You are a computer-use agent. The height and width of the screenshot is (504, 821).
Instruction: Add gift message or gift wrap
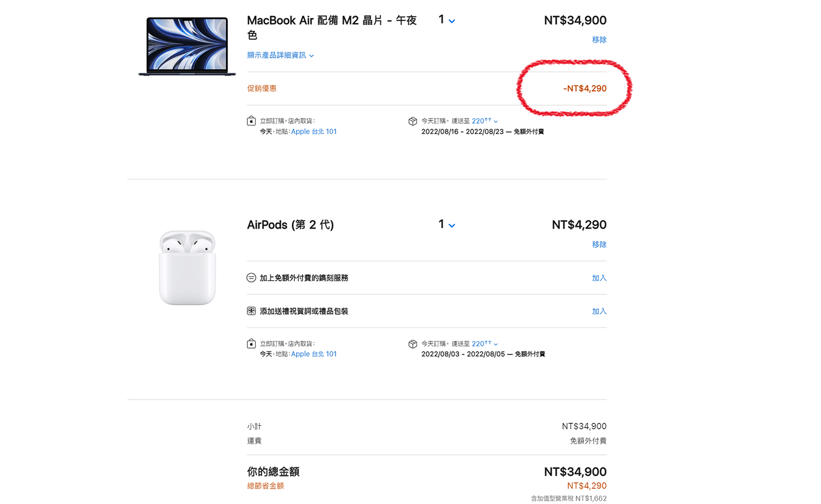[x=599, y=311]
